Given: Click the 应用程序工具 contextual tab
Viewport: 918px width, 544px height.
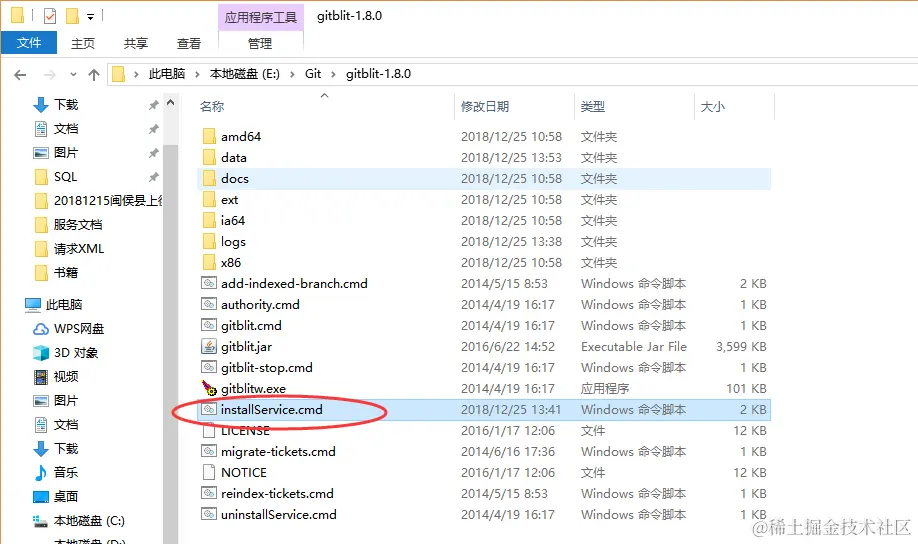Looking at the screenshot, I should pyautogui.click(x=261, y=17).
